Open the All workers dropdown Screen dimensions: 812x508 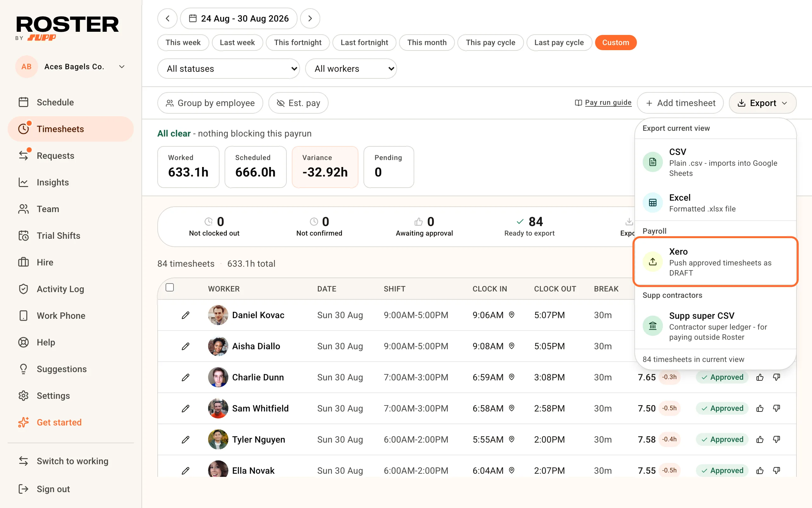pyautogui.click(x=351, y=69)
